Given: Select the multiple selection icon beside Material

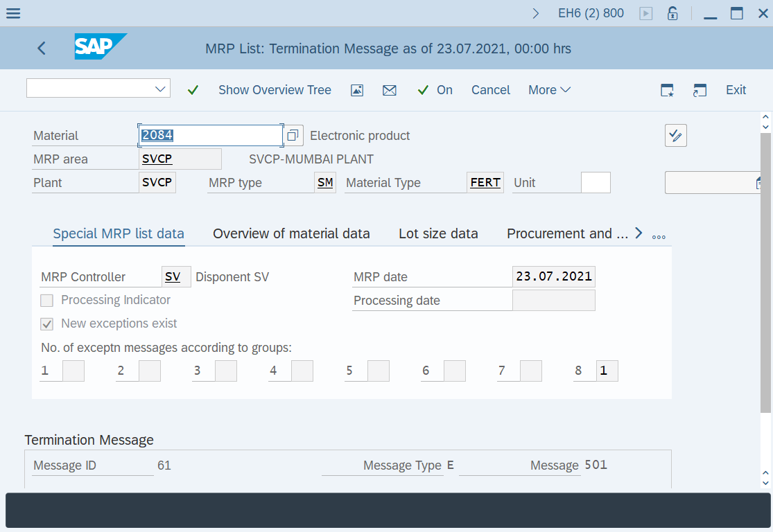Looking at the screenshot, I should point(293,135).
